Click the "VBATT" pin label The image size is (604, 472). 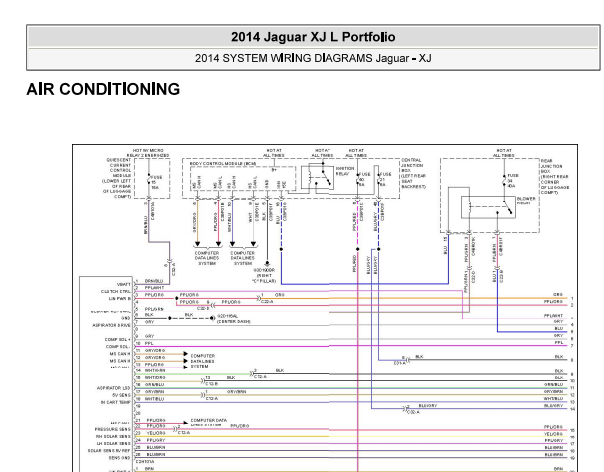[x=124, y=284]
